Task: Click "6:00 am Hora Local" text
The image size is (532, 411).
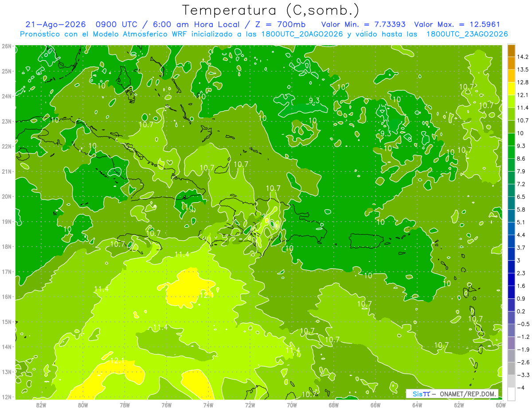Action: coord(196,25)
